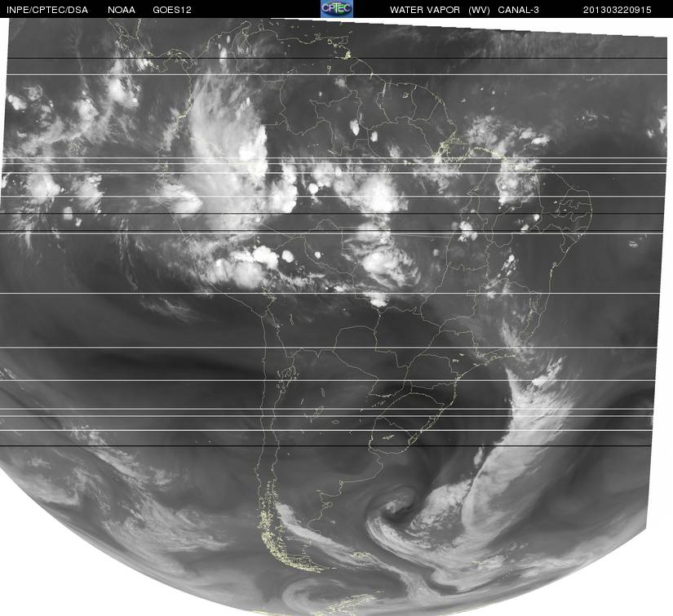The height and width of the screenshot is (616, 673).
Task: Select the INPE/CPTEC/DSA header text
Action: tap(47, 10)
